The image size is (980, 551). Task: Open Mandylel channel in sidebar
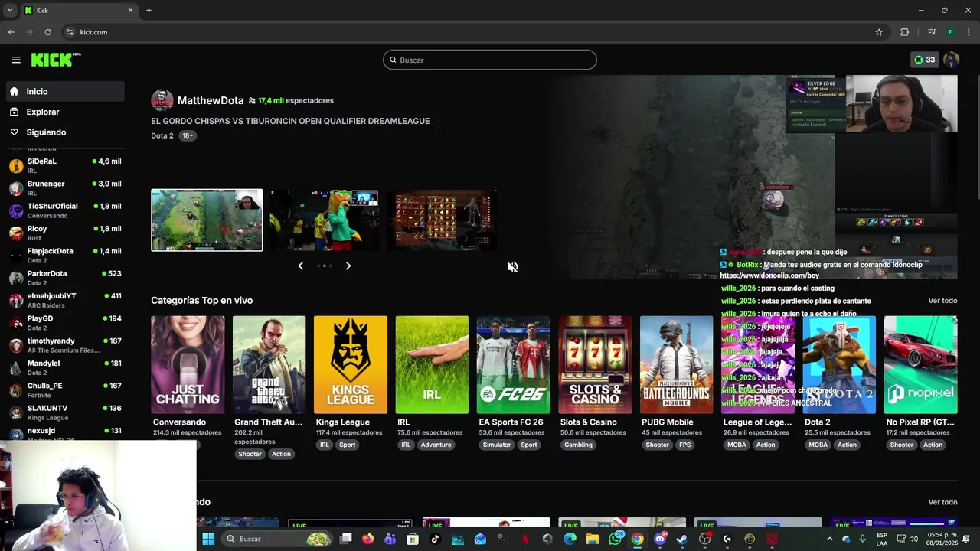(x=65, y=367)
